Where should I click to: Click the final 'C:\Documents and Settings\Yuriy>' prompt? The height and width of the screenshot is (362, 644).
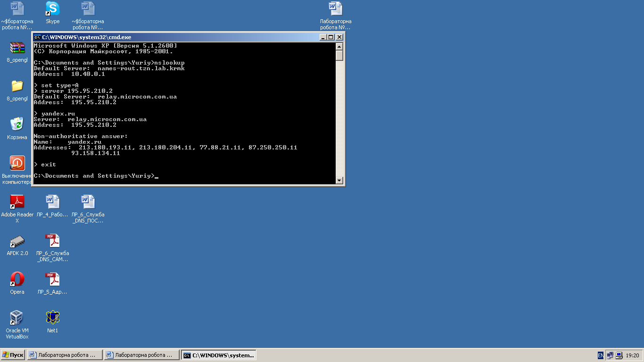[94, 175]
